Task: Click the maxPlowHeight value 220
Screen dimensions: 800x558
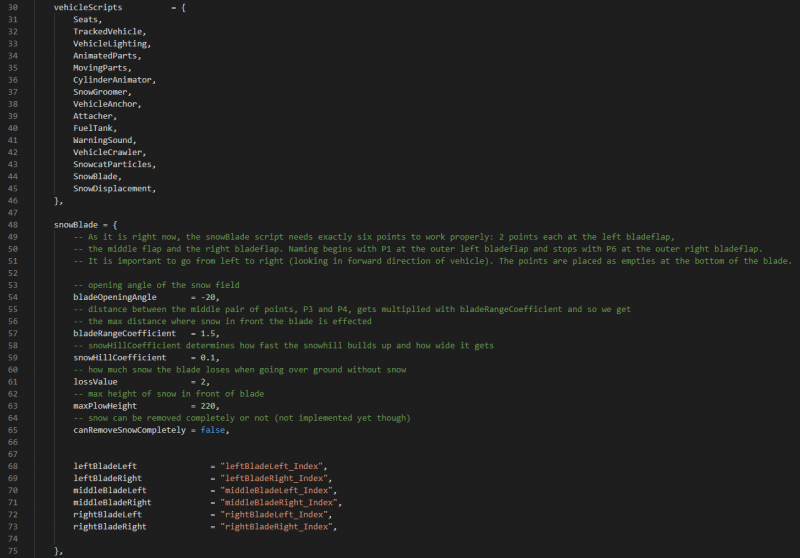Action: tap(208, 406)
